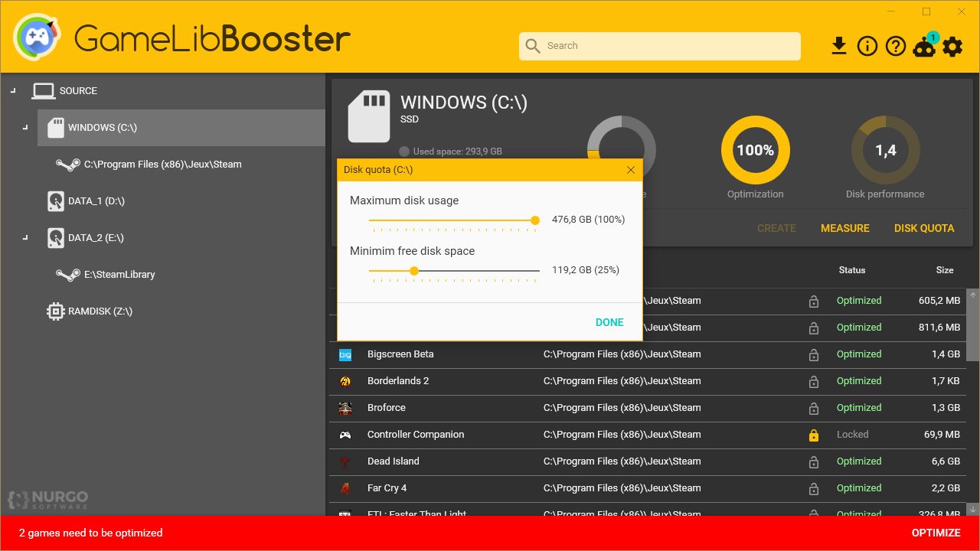Open the Settings gear icon

point(952,46)
